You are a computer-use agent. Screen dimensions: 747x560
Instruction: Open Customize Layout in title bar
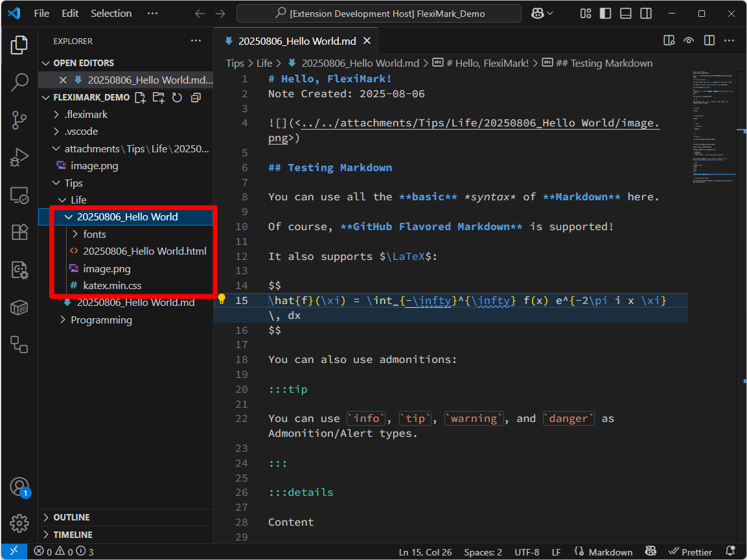tap(586, 14)
